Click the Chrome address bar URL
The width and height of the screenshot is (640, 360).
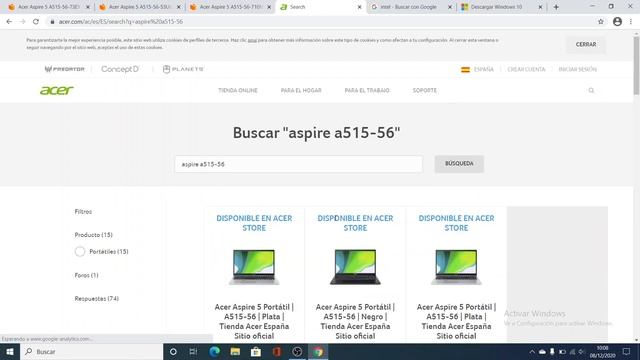[121, 22]
